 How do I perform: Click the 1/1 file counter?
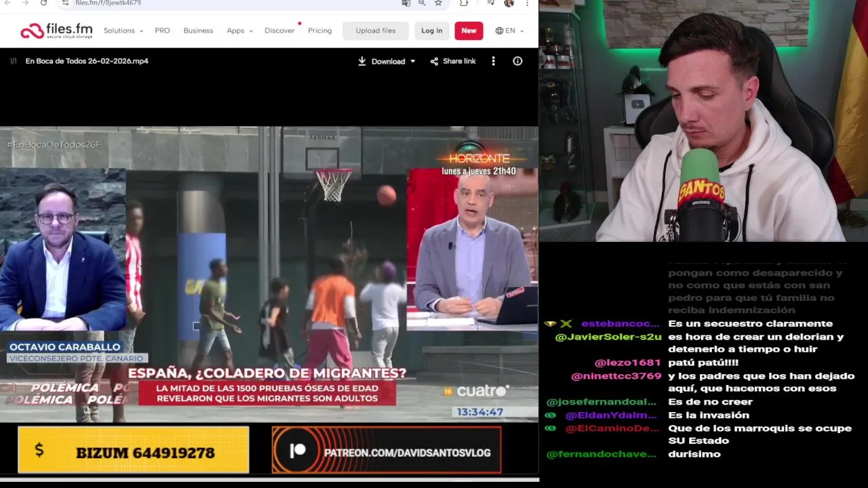(13, 61)
